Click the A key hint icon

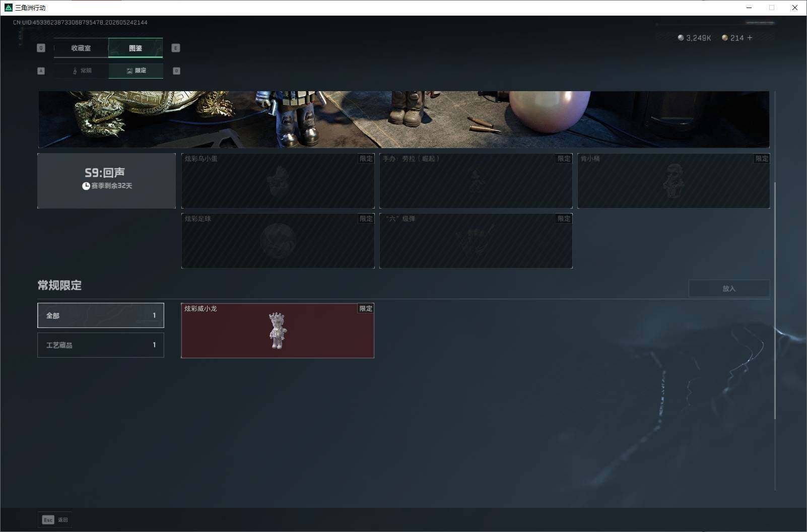[41, 71]
